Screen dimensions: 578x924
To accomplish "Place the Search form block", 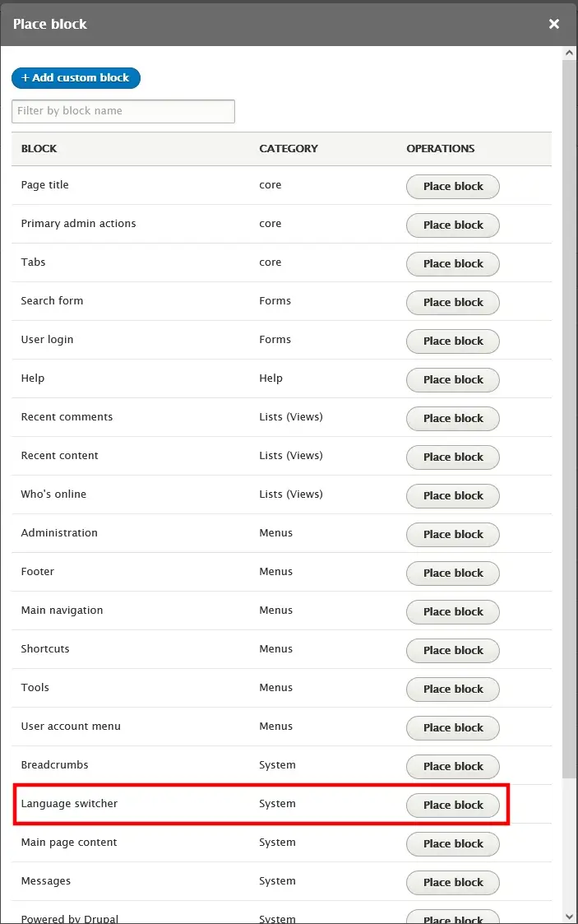I will [453, 303].
